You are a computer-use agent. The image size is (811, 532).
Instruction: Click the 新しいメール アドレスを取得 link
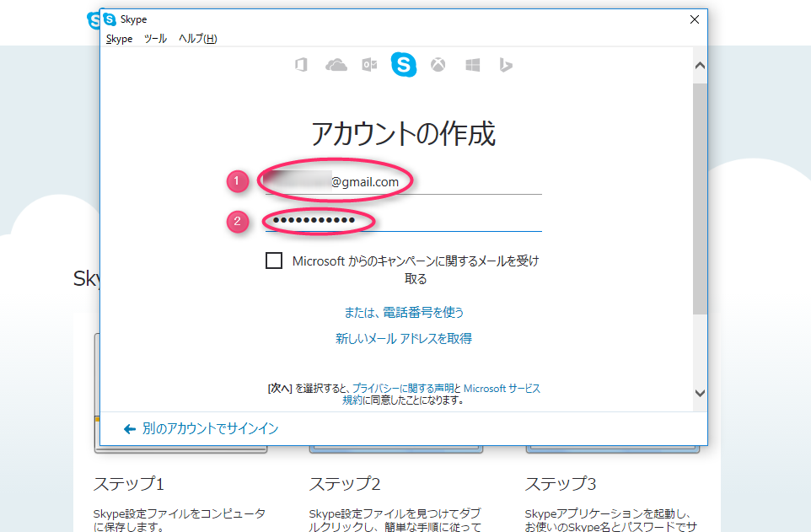pyautogui.click(x=404, y=339)
